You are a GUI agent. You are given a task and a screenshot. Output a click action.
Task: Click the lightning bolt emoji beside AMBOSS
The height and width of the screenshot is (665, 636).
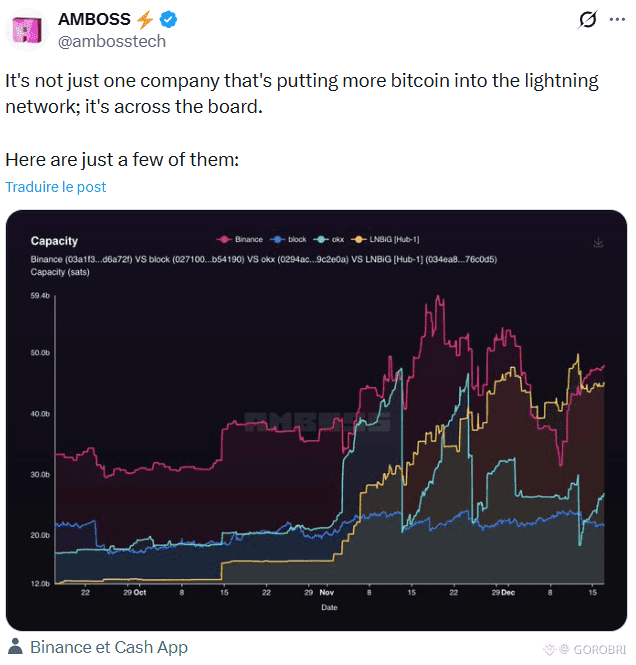click(145, 20)
